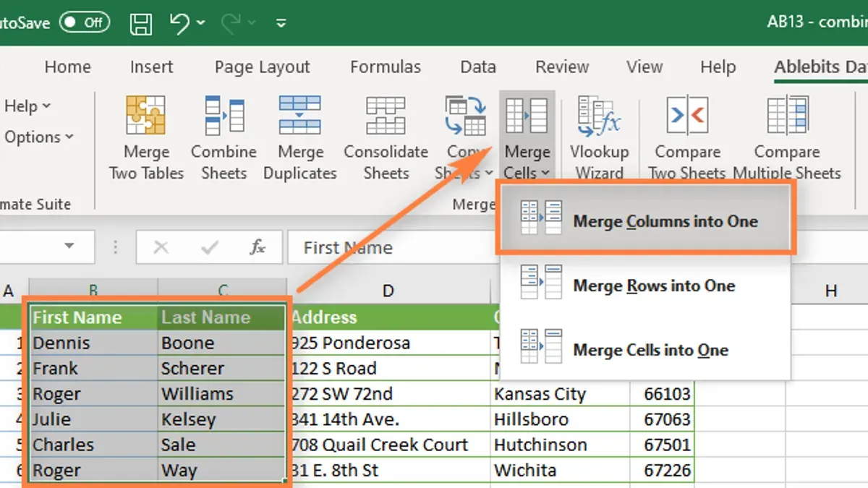The width and height of the screenshot is (868, 488).
Task: Open the Formulas tab
Action: (385, 67)
